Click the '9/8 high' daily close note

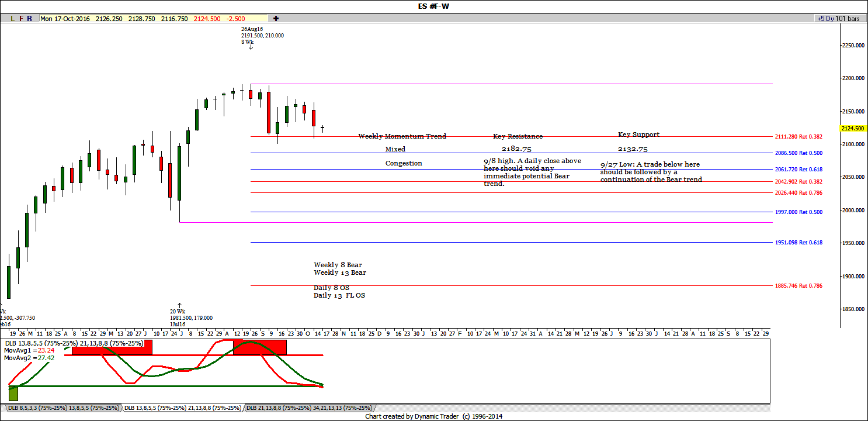(x=533, y=172)
